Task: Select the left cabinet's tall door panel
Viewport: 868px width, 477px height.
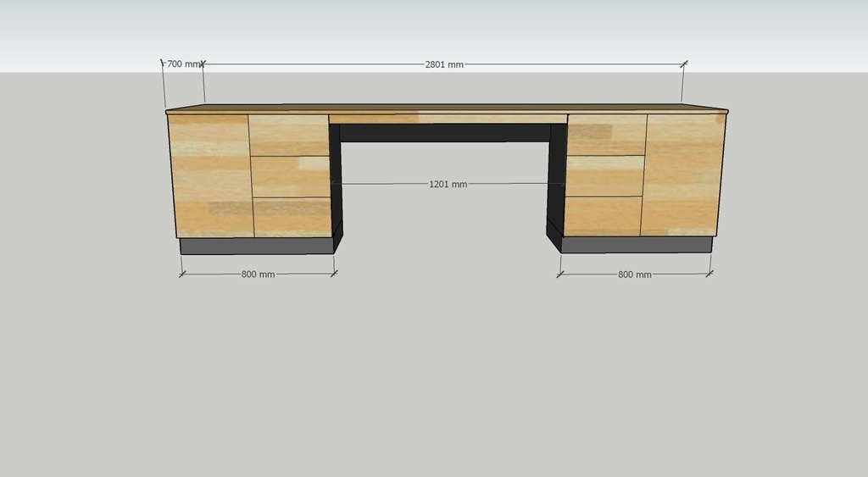Action: point(211,176)
